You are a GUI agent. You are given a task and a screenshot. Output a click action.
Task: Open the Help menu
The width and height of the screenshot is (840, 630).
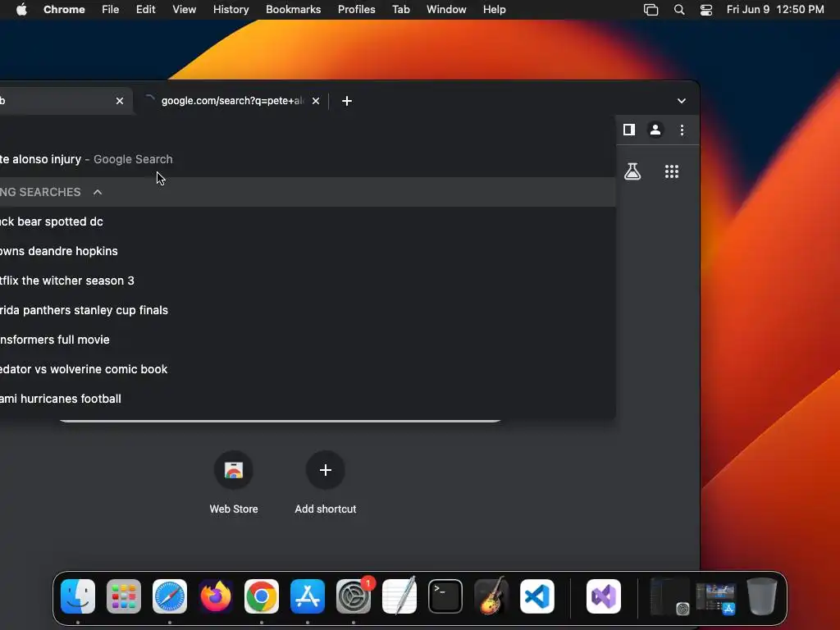click(494, 10)
